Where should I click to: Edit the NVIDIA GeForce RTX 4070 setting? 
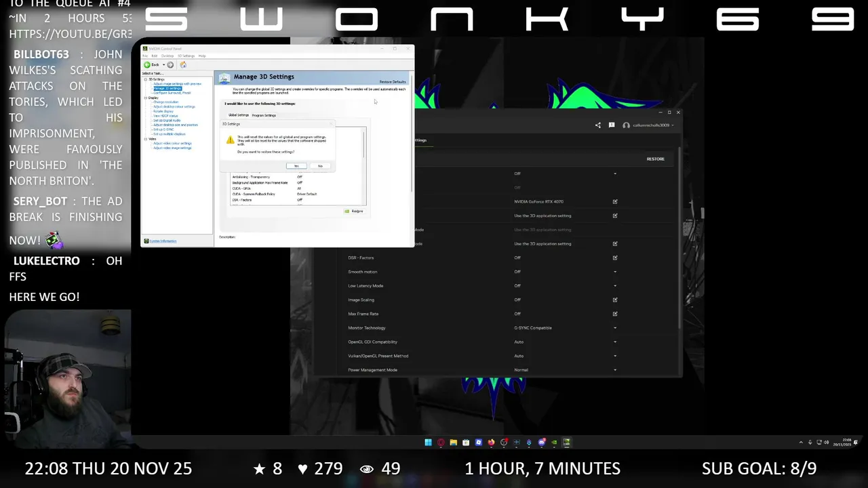615,201
